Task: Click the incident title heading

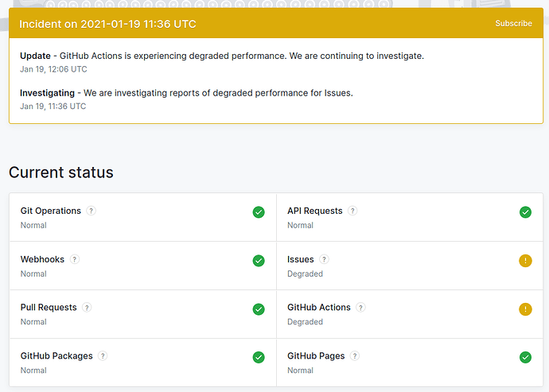Action: 107,24
